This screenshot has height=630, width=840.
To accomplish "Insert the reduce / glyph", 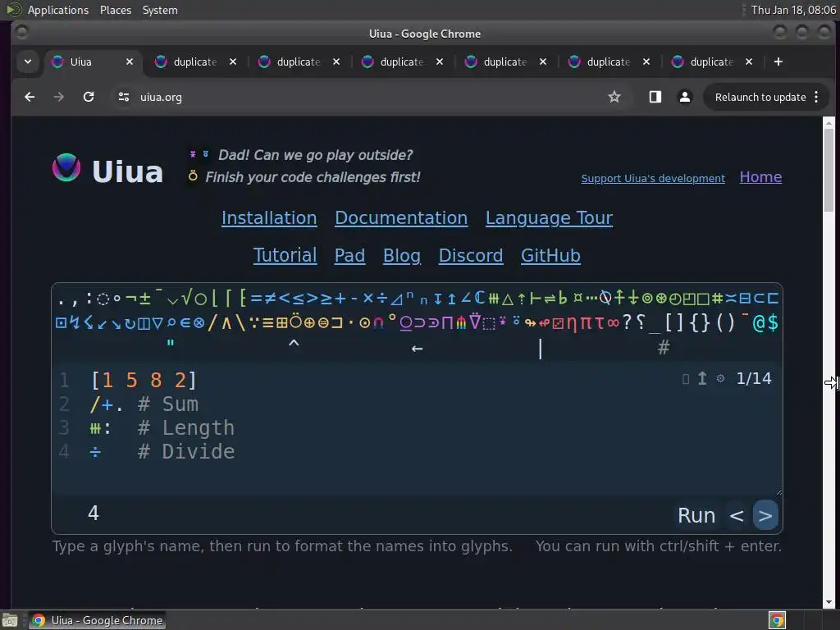I will point(212,323).
